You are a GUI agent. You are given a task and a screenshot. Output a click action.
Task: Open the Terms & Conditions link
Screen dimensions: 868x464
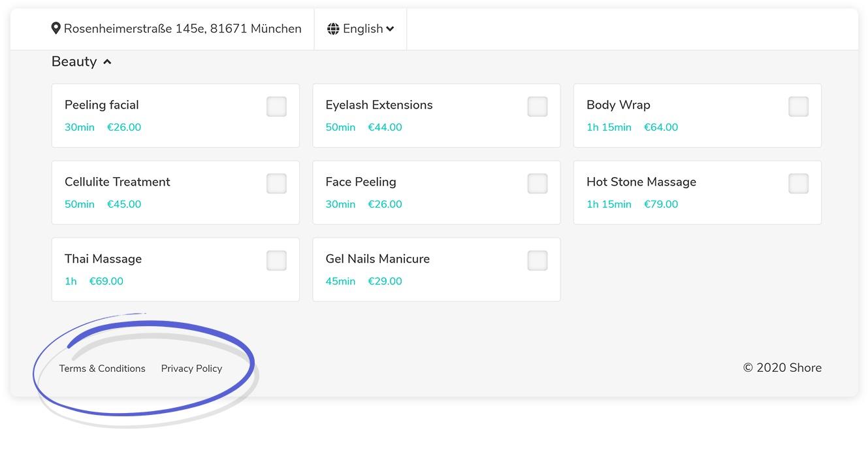(x=103, y=369)
